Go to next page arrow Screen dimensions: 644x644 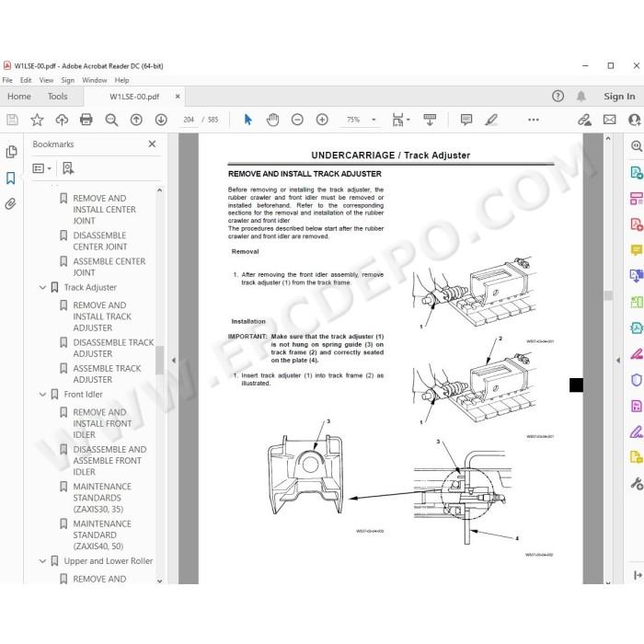tap(161, 120)
